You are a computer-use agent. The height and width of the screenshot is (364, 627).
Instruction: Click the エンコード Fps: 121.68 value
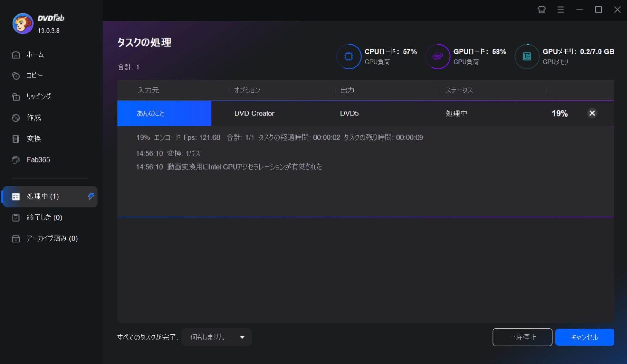coord(187,137)
